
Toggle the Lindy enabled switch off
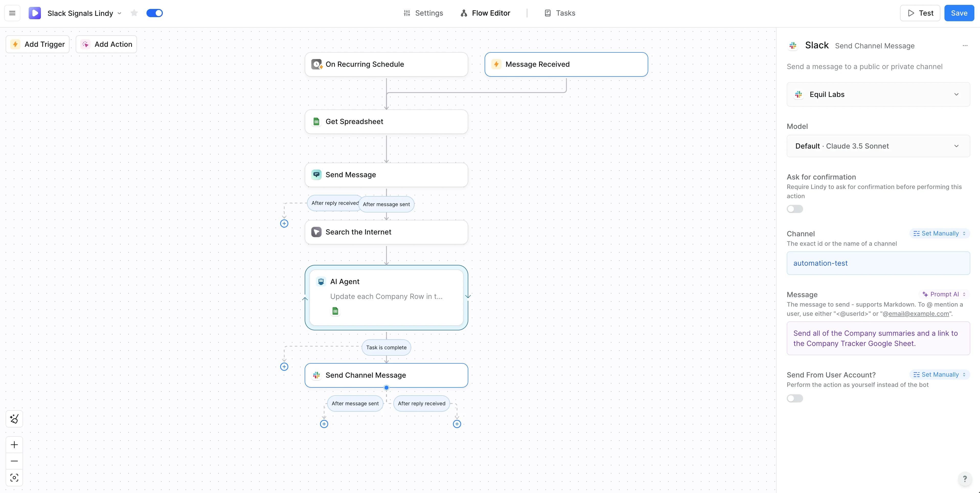coord(154,13)
